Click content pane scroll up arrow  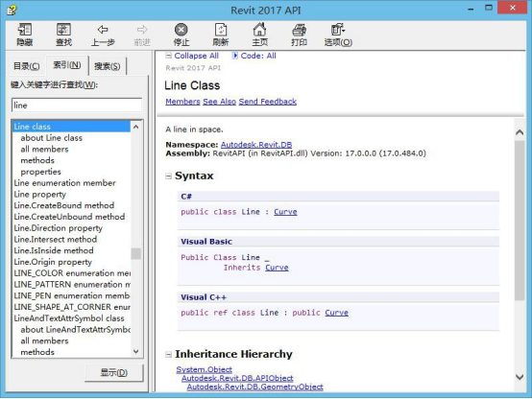(x=520, y=132)
